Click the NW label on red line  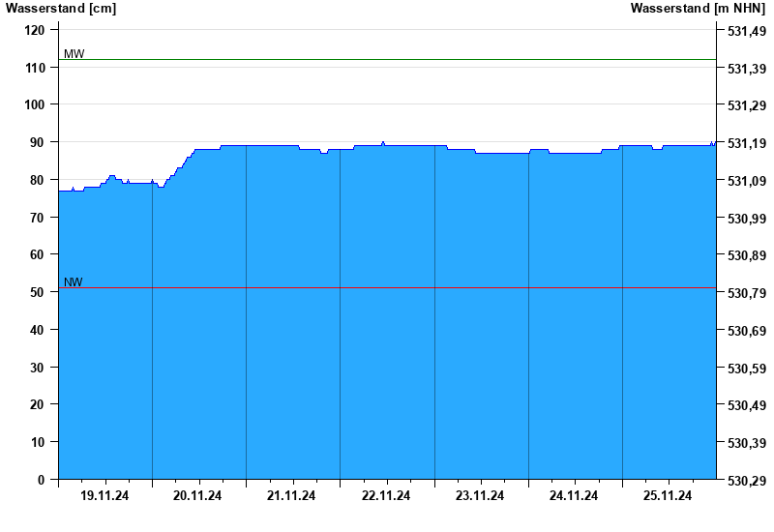[74, 282]
